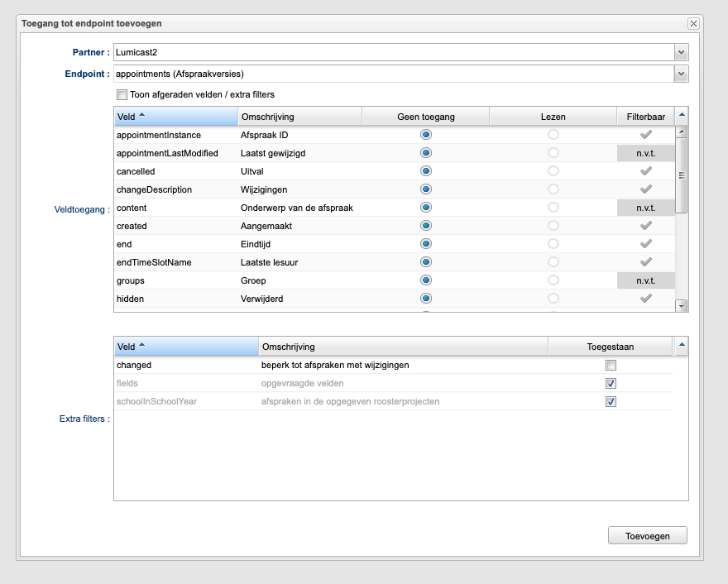Click description Onderwerp van de afspraak
The width and height of the screenshot is (728, 584).
pyautogui.click(x=297, y=208)
